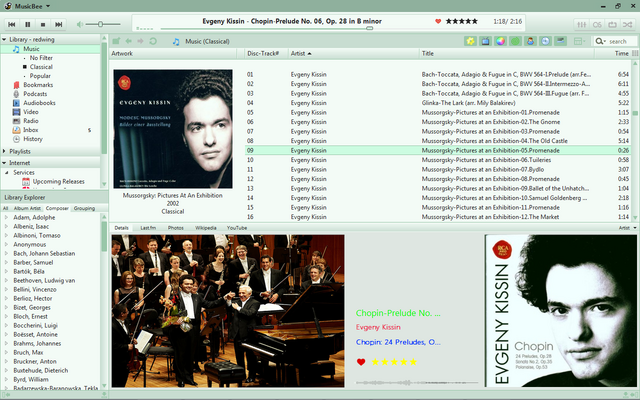Toggle shuffle mode

[x=627, y=24]
